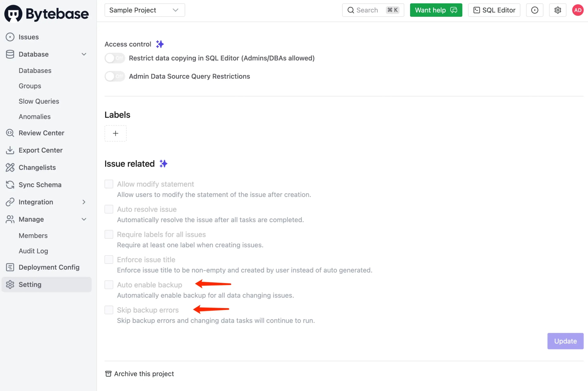Toggle Admin Data Source Query Restrictions switch
This screenshot has height=391, width=588.
click(115, 76)
